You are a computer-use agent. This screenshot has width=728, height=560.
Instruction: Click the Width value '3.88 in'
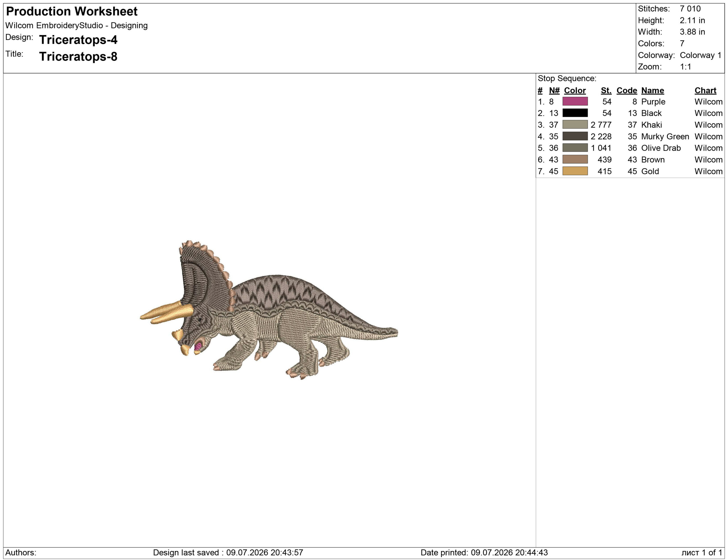coord(692,32)
